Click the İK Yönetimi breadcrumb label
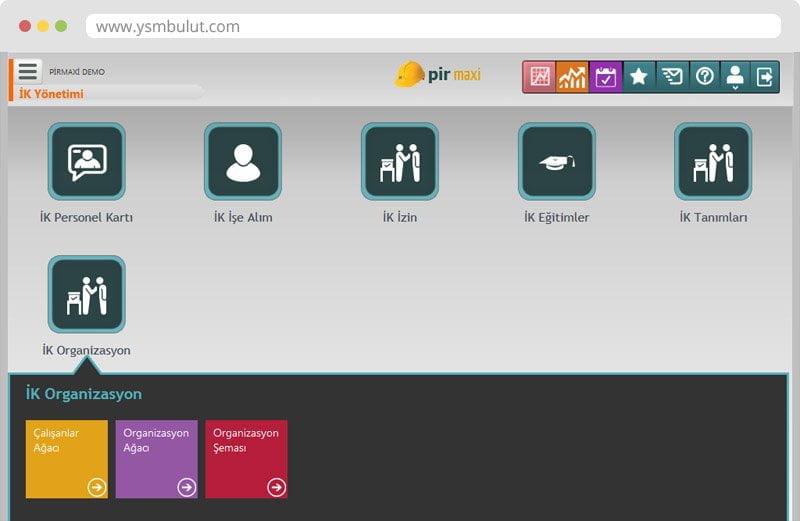The width and height of the screenshot is (800, 521). (x=52, y=94)
